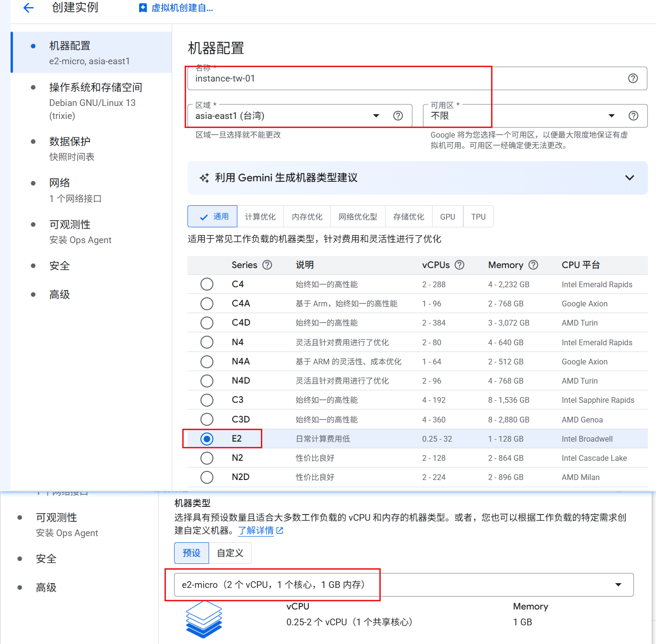The height and width of the screenshot is (644, 656).
Task: Click the 2 - 896 GB memory cell
Action: 505,477
